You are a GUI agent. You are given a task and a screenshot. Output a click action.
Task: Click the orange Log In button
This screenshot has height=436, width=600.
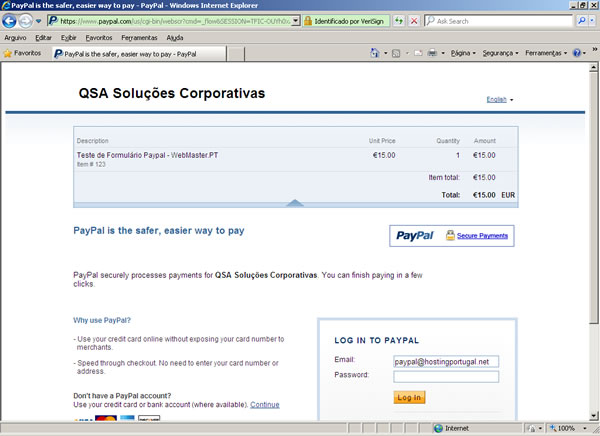coord(409,397)
